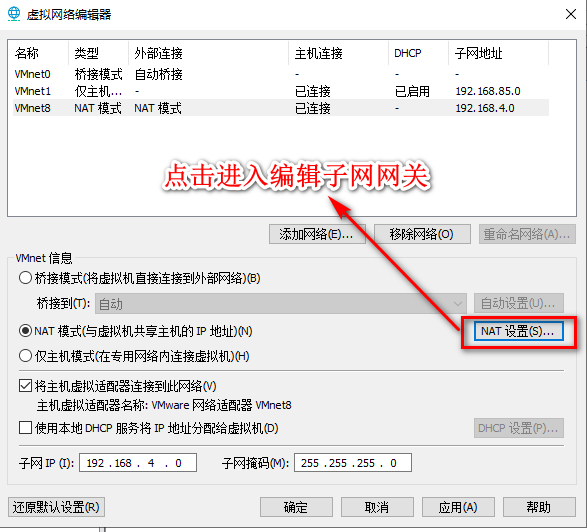Click the Virtual Network Editor globe icon
The image size is (587, 532).
pos(14,14)
